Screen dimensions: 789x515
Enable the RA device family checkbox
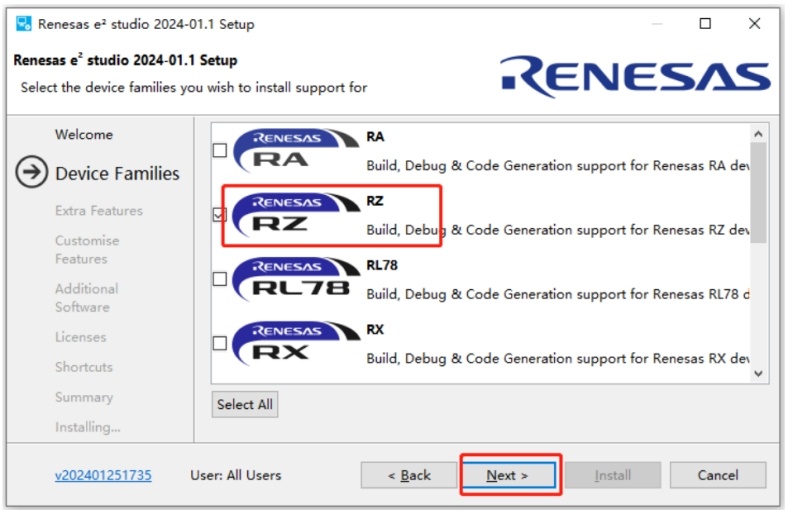coord(220,151)
